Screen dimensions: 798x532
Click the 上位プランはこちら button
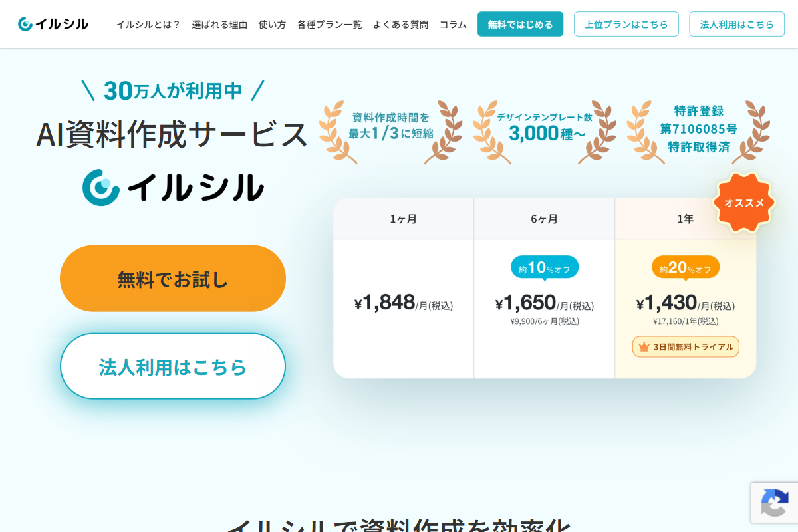tap(626, 24)
